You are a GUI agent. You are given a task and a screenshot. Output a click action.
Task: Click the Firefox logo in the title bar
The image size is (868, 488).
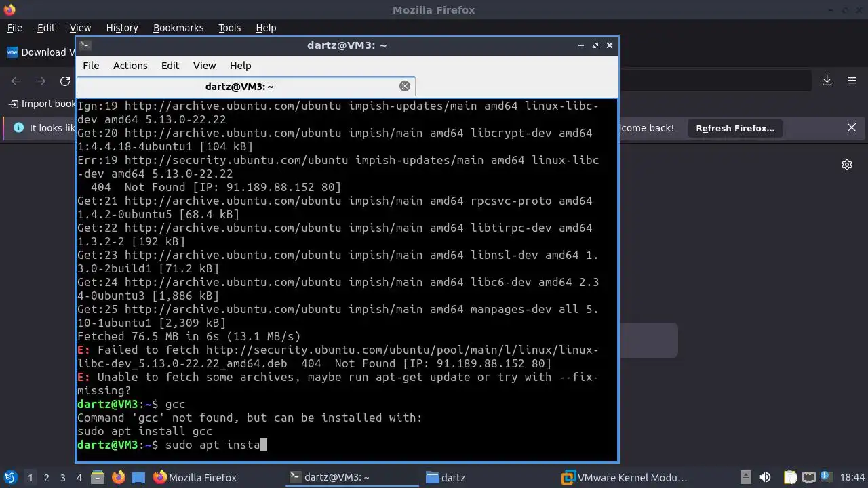9,9
